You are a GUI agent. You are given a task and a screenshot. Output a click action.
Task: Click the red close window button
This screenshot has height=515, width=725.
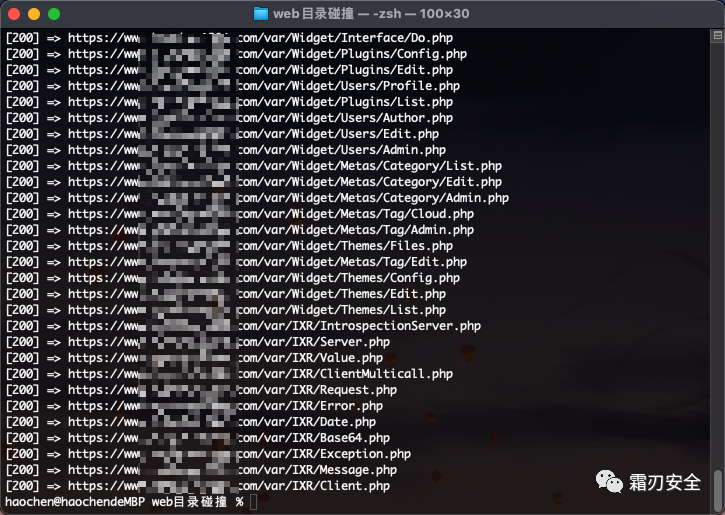[x=14, y=14]
